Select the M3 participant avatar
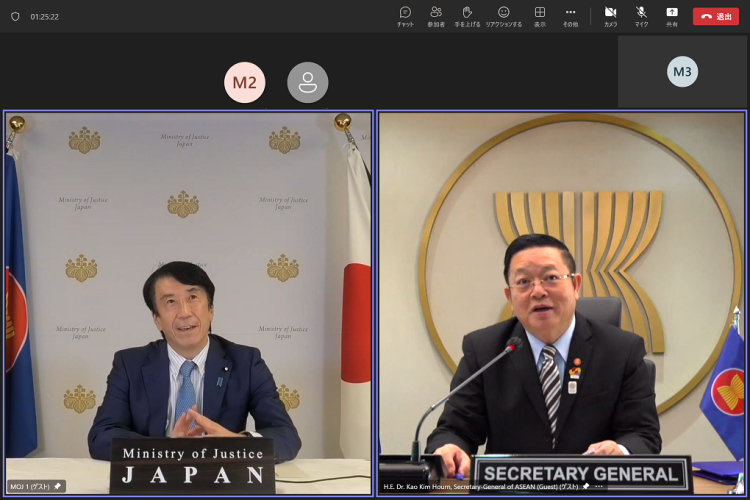The width and height of the screenshot is (750, 500). click(x=682, y=72)
